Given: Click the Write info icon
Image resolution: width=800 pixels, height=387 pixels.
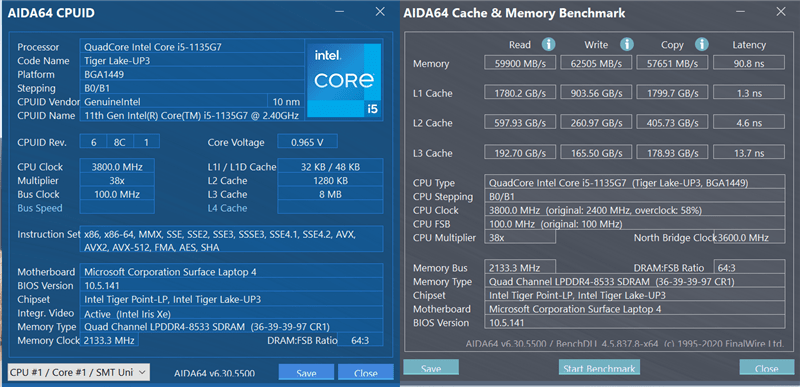Looking at the screenshot, I should point(627,44).
